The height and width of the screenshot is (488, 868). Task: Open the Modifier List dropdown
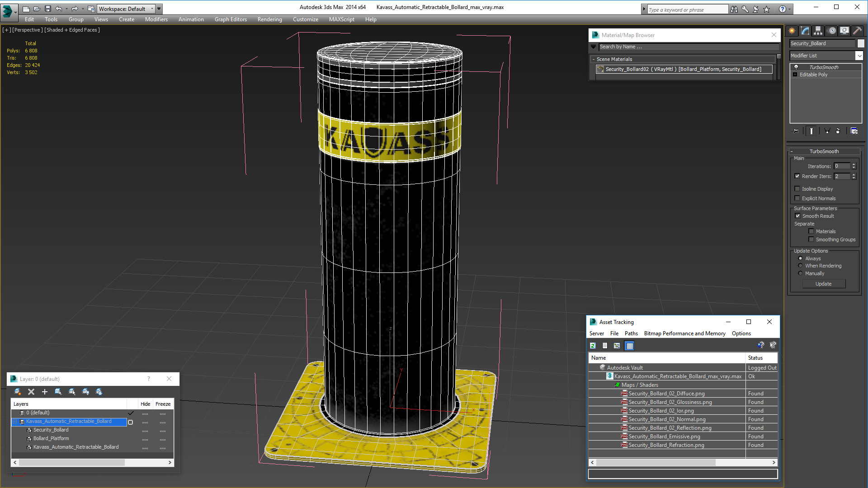859,56
